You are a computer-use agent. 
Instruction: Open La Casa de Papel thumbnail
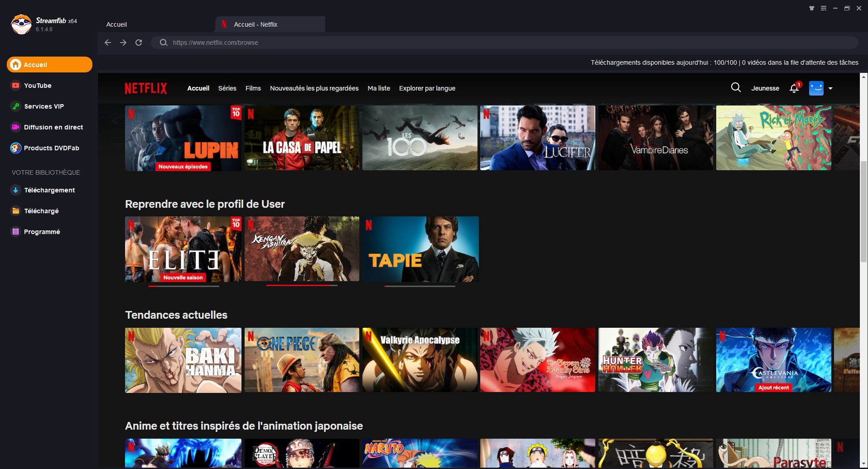coord(302,138)
